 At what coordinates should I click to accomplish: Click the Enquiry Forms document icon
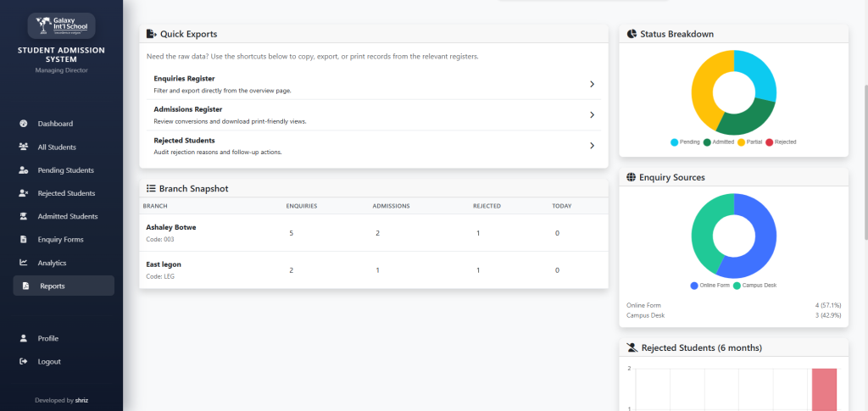24,240
